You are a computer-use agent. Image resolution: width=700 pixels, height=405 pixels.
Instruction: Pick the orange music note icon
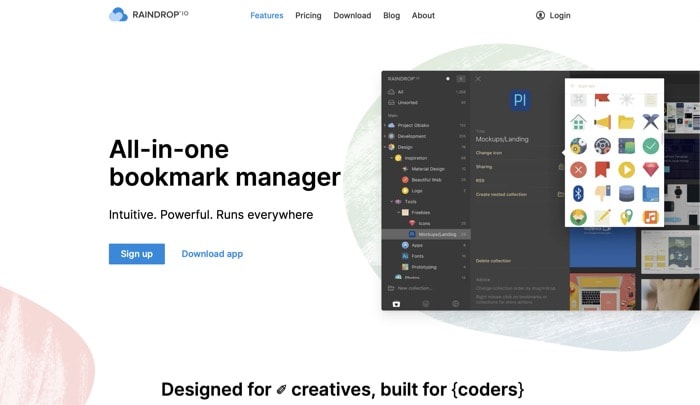pyautogui.click(x=650, y=217)
